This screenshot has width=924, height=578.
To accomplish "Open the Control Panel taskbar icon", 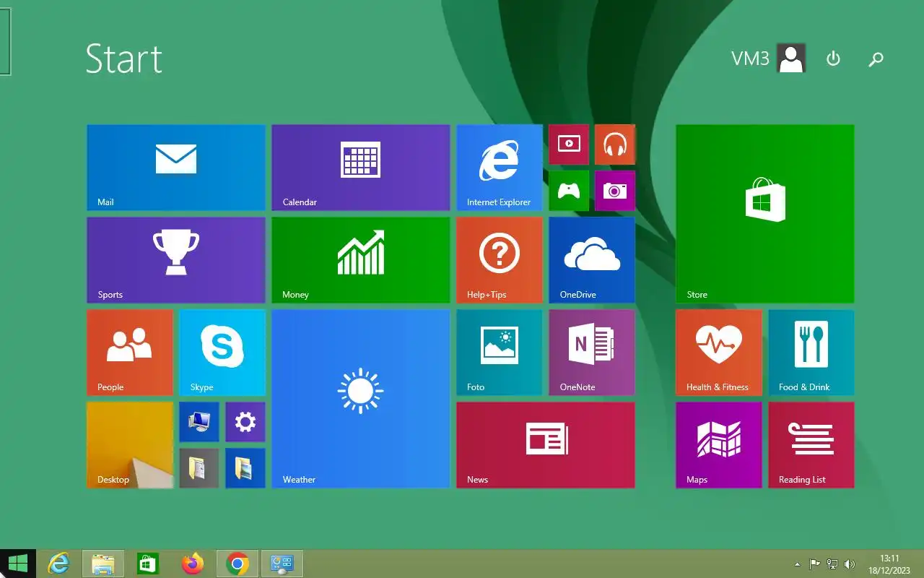I will 282,564.
